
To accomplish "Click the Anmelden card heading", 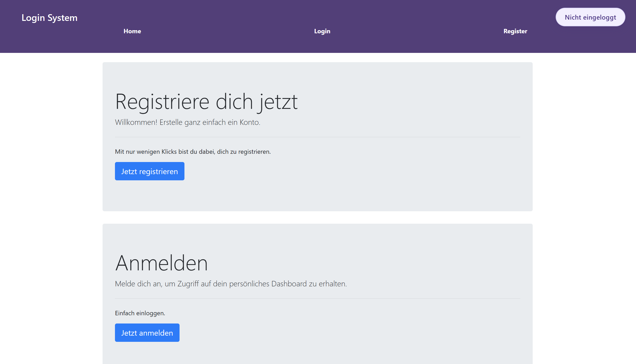I will pos(161,263).
